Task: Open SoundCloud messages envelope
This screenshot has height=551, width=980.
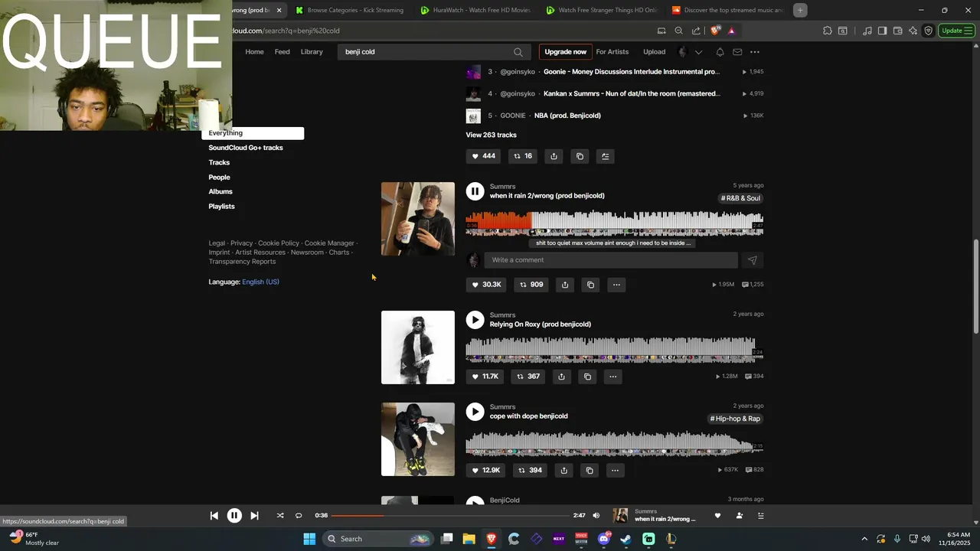Action: [737, 52]
